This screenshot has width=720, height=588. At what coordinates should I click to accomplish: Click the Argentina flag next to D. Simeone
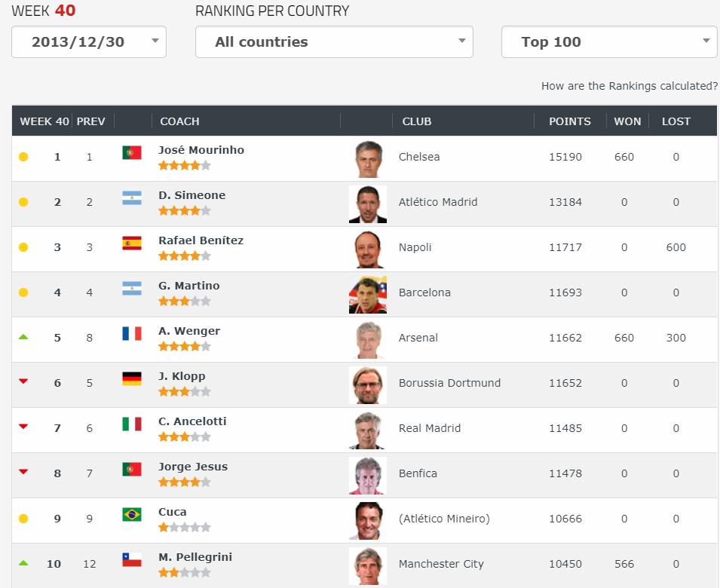tap(132, 198)
